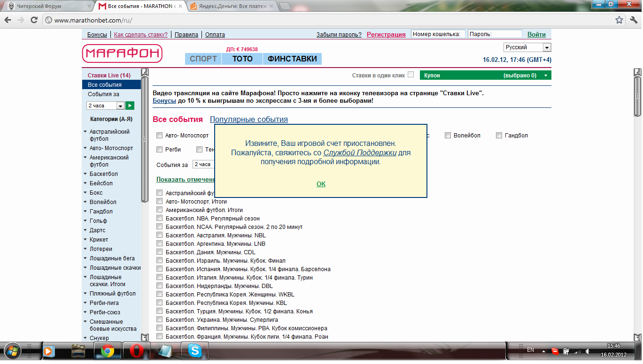Close the Яндекс.Деньги tab
The image size is (643, 364).
click(x=271, y=6)
